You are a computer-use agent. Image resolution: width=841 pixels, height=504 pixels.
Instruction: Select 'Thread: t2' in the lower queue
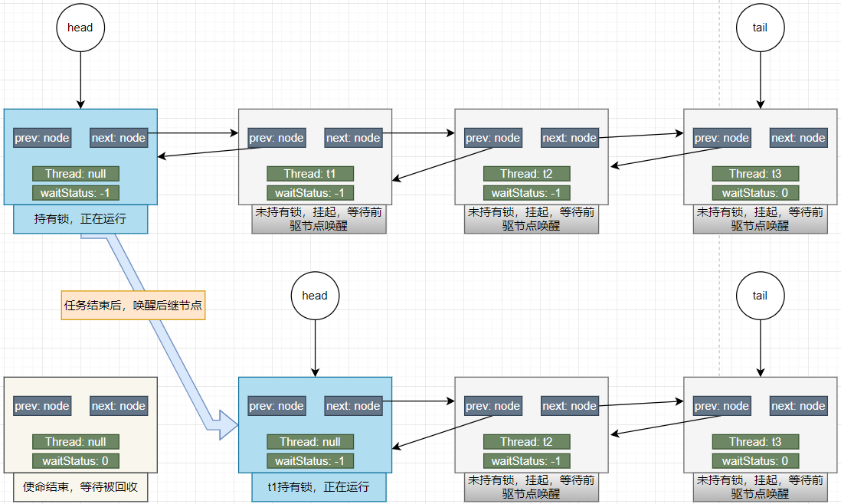(x=526, y=442)
